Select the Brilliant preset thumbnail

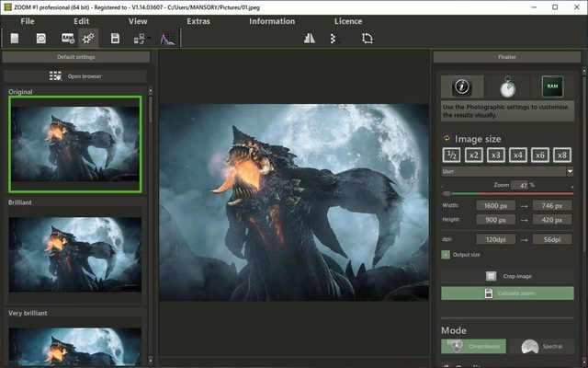coord(75,254)
